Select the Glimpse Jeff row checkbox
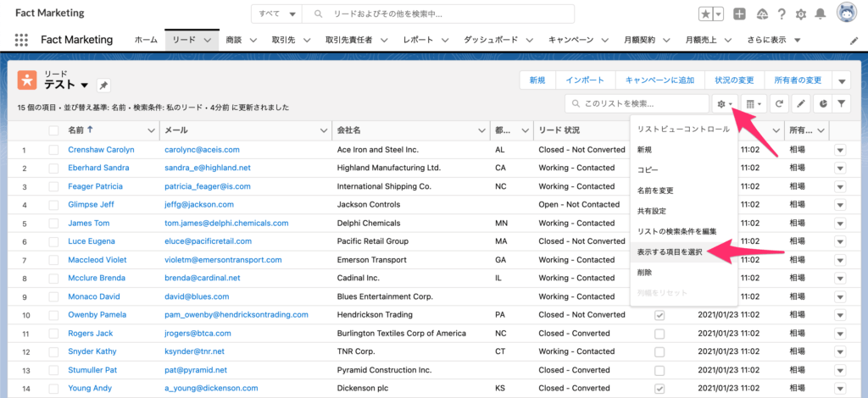The height and width of the screenshot is (398, 868). (53, 205)
